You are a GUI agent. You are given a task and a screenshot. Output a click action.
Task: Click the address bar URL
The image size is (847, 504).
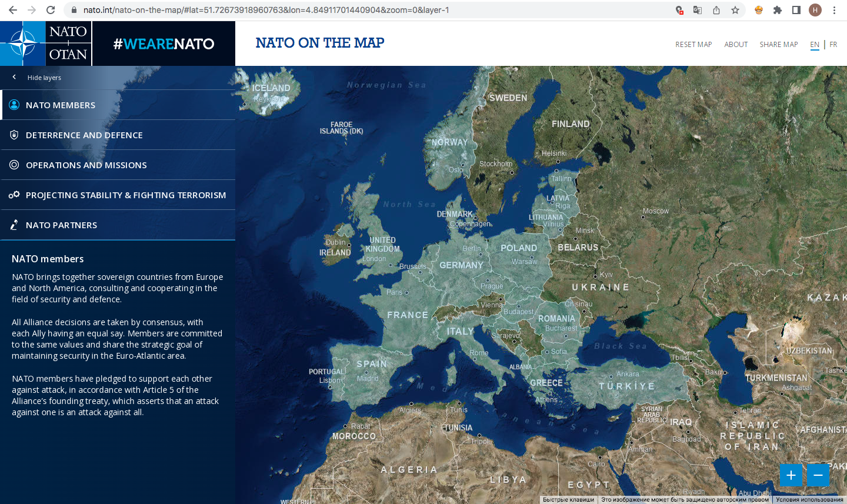(266, 10)
